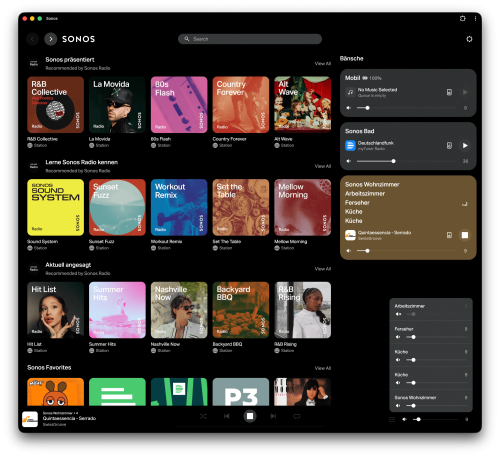Screen dimensions: 500x457
Task: Open the La Movida station tile
Action: (117, 105)
